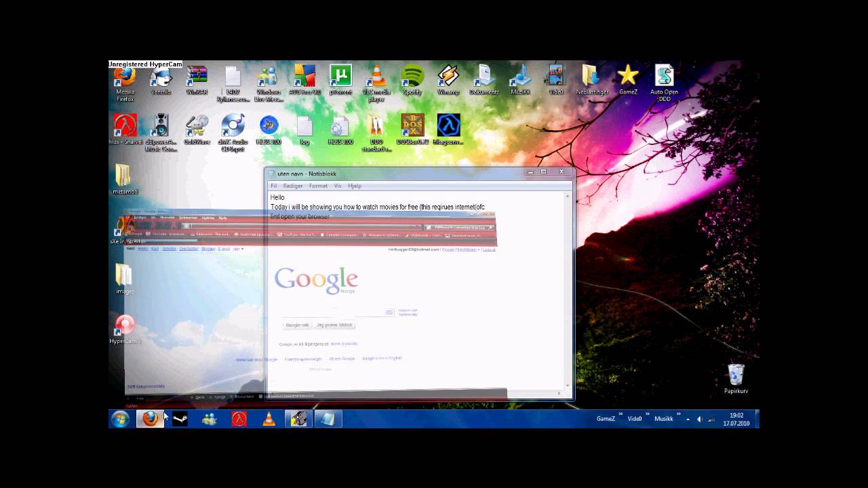The width and height of the screenshot is (868, 488).
Task: Expand the Musikk taskbar toolbar chevron
Action: [x=679, y=414]
